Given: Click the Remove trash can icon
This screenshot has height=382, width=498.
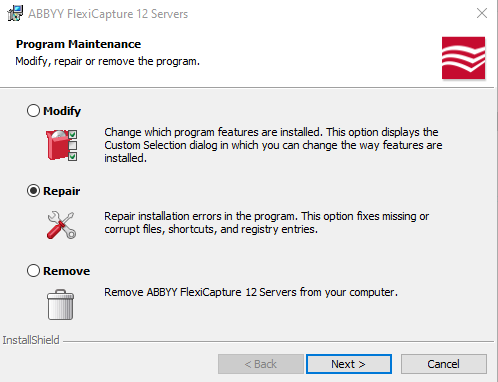Looking at the screenshot, I should pyautogui.click(x=60, y=304).
